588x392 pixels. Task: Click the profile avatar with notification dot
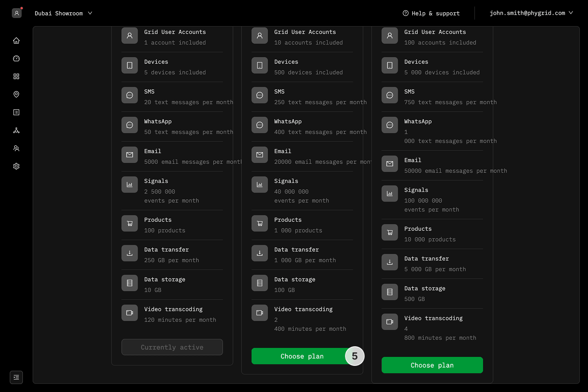[17, 13]
